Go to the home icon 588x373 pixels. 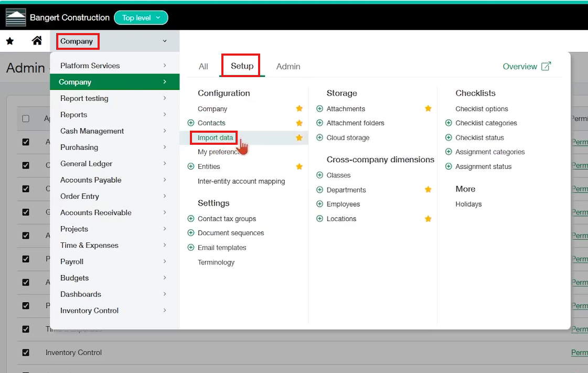point(37,40)
